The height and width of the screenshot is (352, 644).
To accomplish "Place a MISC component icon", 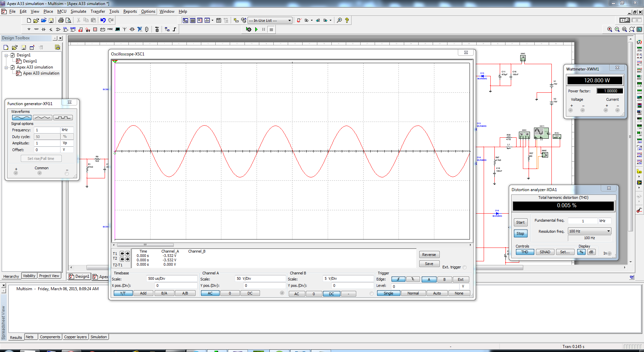I will click(x=110, y=30).
